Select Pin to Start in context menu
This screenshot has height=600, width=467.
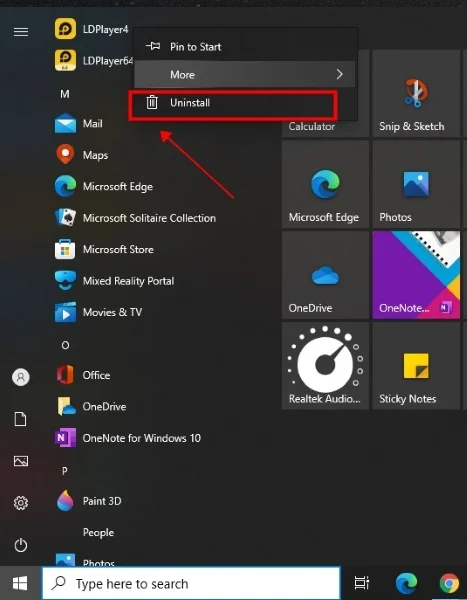(245, 47)
